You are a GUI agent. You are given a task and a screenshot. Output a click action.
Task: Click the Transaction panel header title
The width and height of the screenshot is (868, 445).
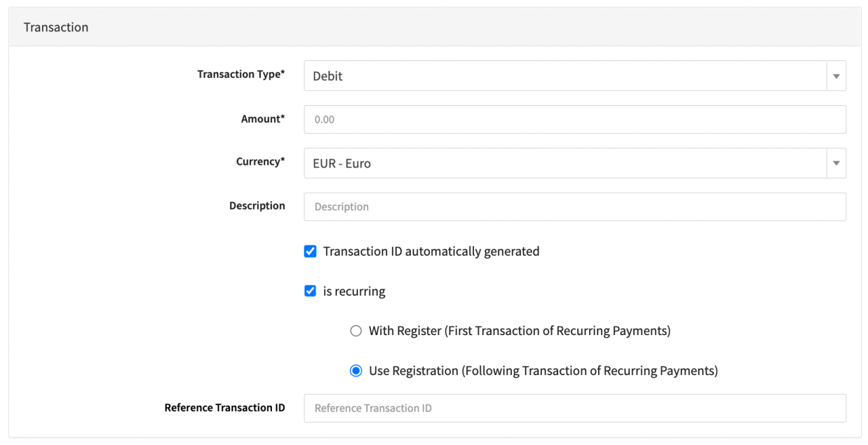56,27
